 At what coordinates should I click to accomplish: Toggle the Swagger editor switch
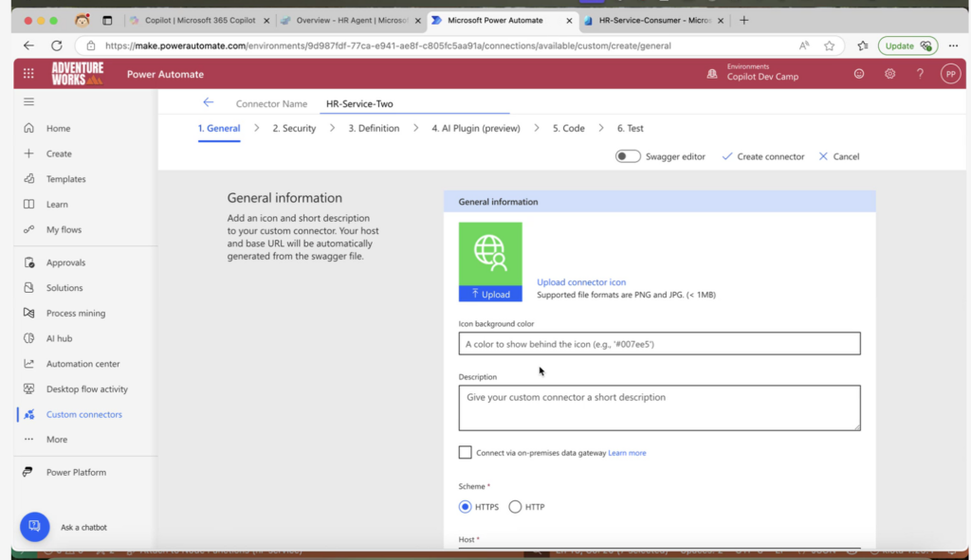[x=628, y=156]
